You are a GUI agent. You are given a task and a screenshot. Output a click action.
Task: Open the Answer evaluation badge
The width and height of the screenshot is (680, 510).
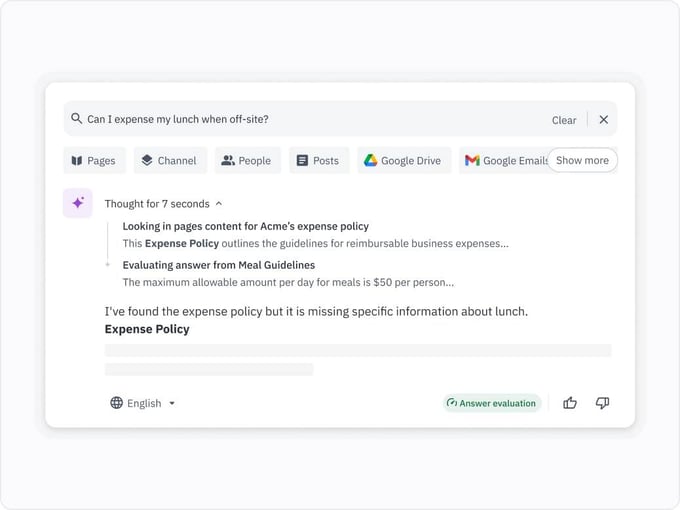(491, 403)
